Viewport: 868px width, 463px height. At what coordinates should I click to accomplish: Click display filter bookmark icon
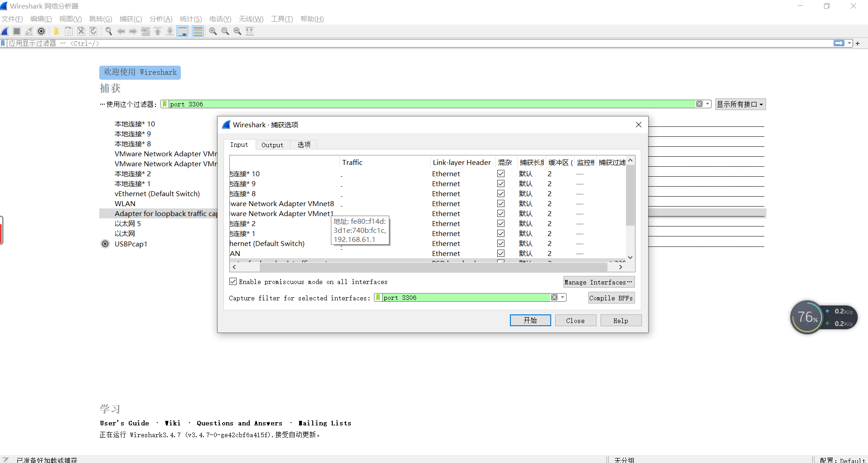pos(3,43)
